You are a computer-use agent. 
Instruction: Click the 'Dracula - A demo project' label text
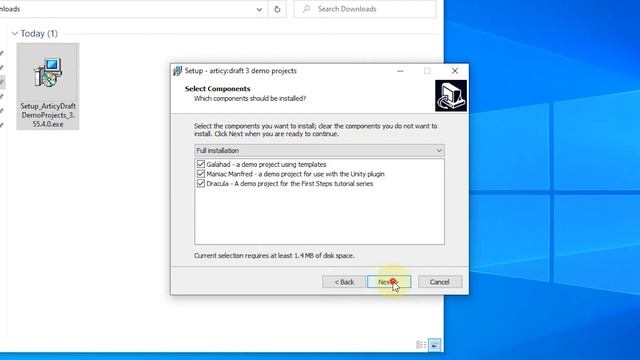[x=290, y=184]
